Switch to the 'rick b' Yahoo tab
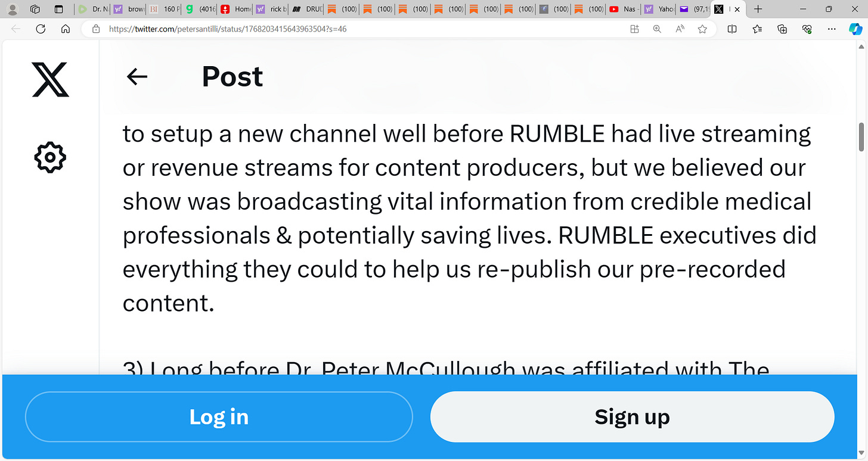Viewport: 868px width, 461px height. point(271,9)
